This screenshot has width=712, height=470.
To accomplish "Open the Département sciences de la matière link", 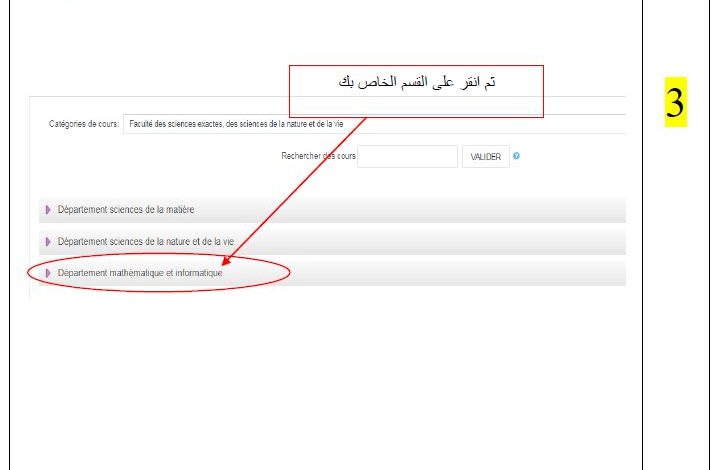I will pos(126,210).
